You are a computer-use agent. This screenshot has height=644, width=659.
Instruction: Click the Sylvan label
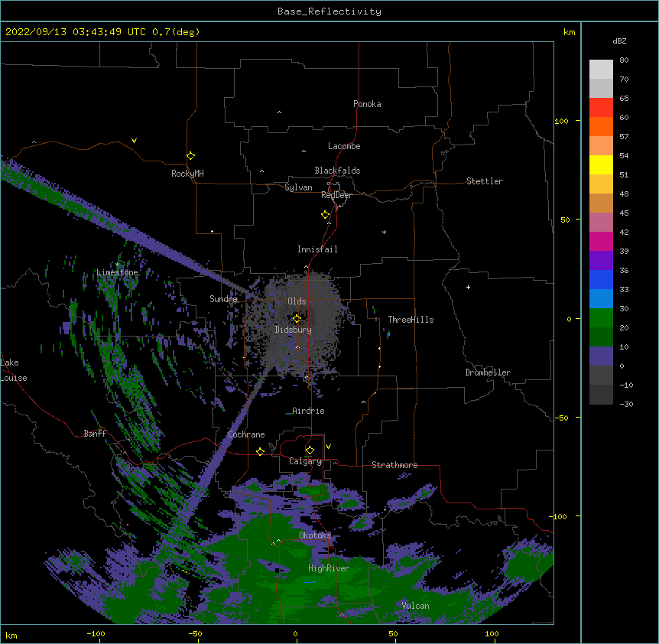click(298, 187)
